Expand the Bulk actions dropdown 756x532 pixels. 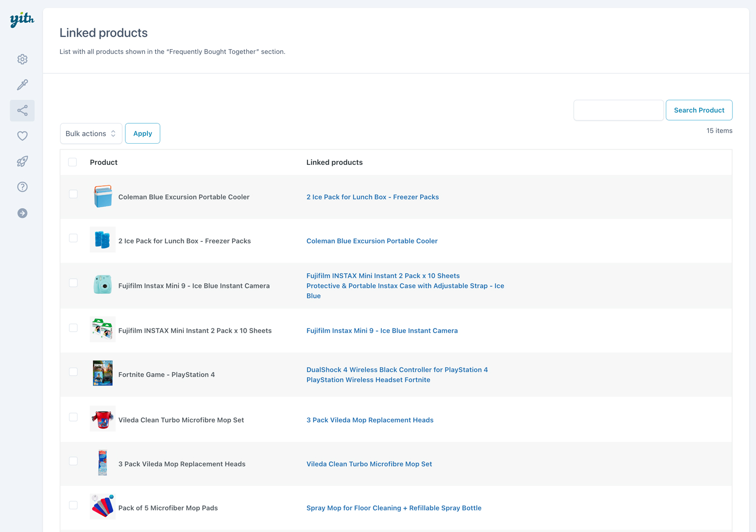(x=91, y=134)
